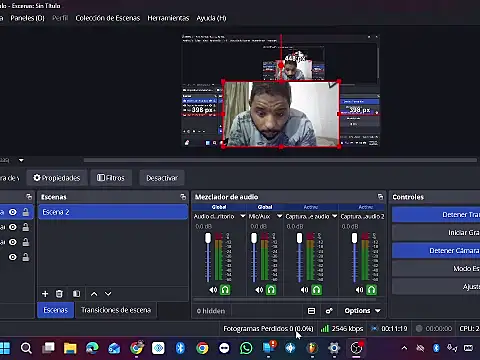Click the Fotogramas Perdidos status text

point(268,329)
